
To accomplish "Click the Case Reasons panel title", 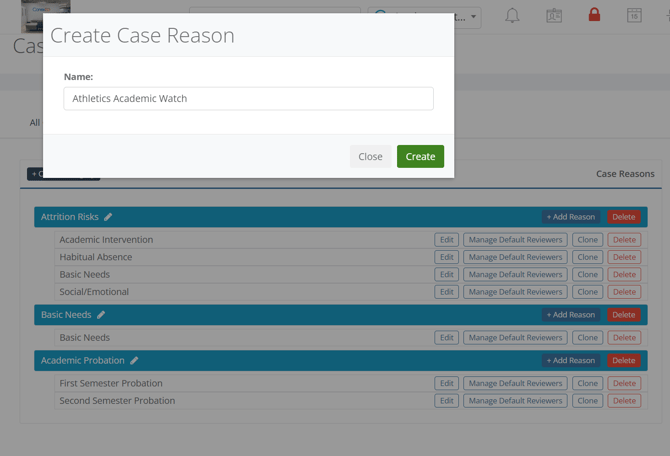I will (x=625, y=174).
